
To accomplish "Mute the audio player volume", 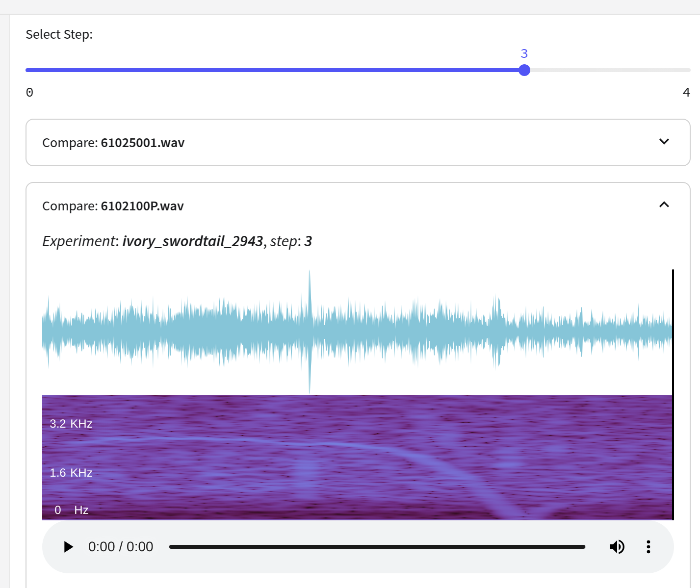I will pyautogui.click(x=617, y=547).
